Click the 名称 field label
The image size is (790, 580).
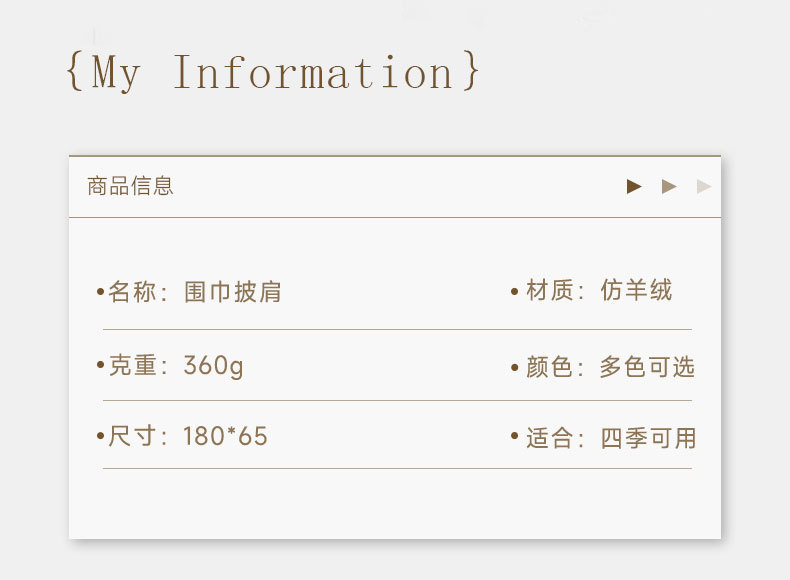(x=133, y=292)
